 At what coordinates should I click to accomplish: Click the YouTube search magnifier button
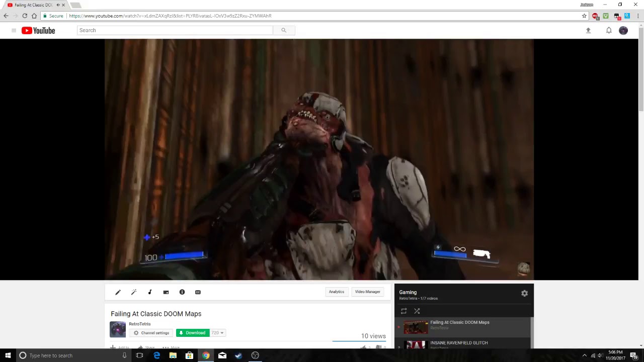coord(284,30)
